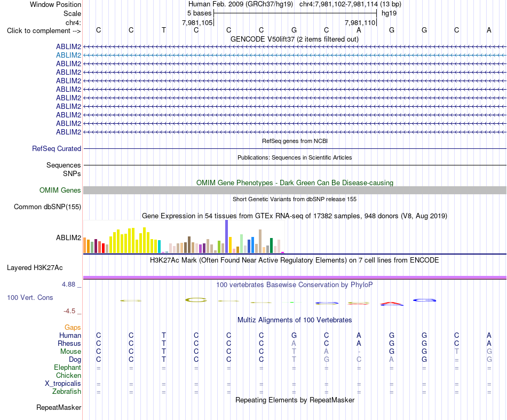Click the SNPs track label
This screenshot has width=507, height=420.
[72, 173]
